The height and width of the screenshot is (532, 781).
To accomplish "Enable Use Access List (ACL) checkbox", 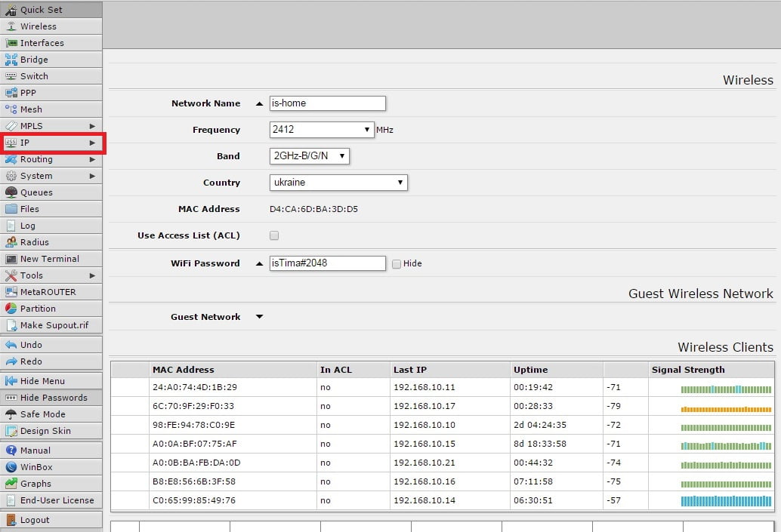I will pos(274,235).
